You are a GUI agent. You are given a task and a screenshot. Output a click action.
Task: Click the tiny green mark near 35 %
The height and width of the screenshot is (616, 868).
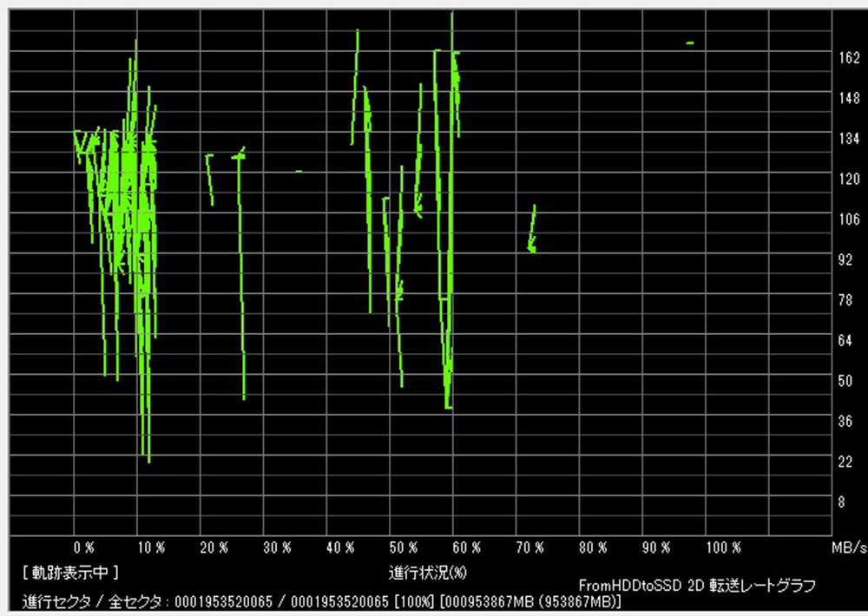(x=299, y=172)
